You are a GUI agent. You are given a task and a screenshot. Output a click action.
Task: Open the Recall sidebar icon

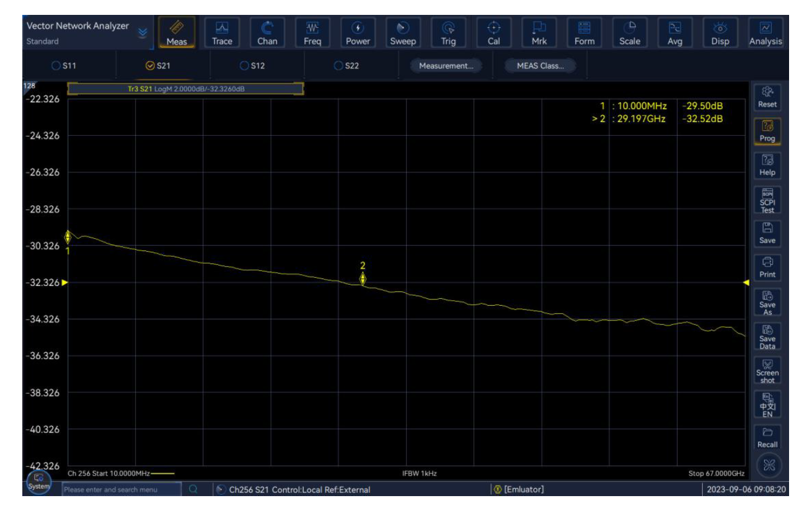point(767,438)
